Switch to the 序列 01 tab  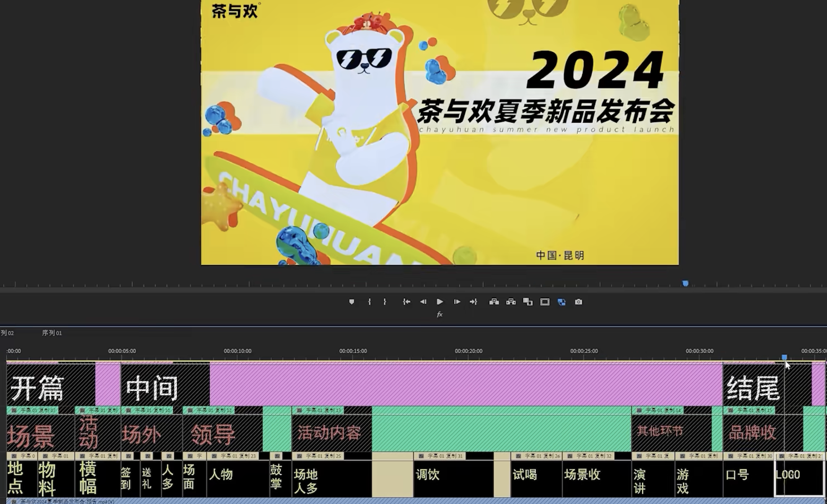point(52,333)
